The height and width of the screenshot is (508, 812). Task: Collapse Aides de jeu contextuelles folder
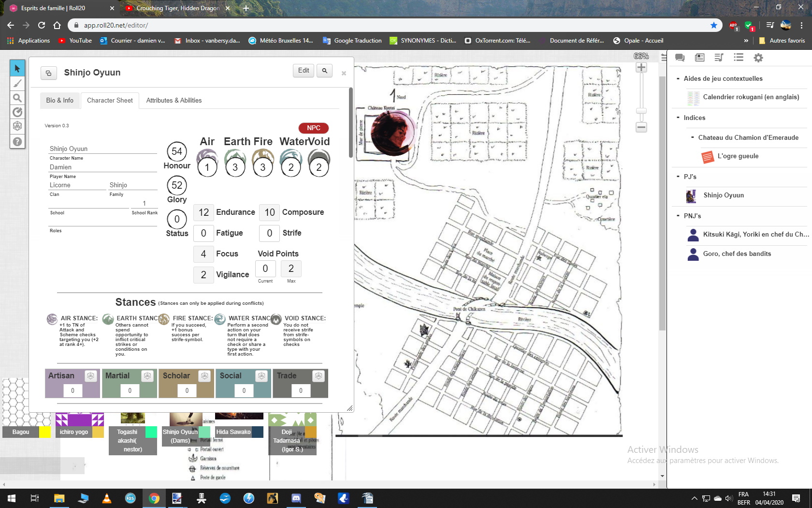tap(678, 78)
